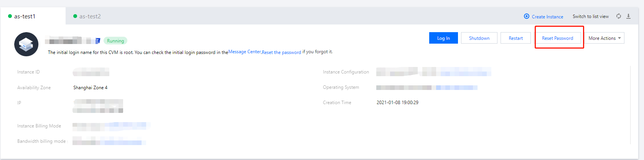Screen dimensions: 644x160
Task: Follow the 'Reset the password' inline link
Action: pyautogui.click(x=282, y=52)
